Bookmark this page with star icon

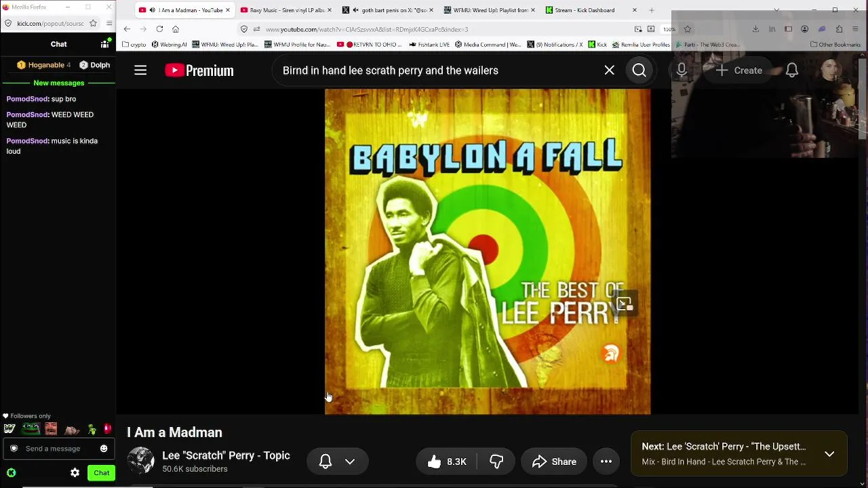[688, 29]
